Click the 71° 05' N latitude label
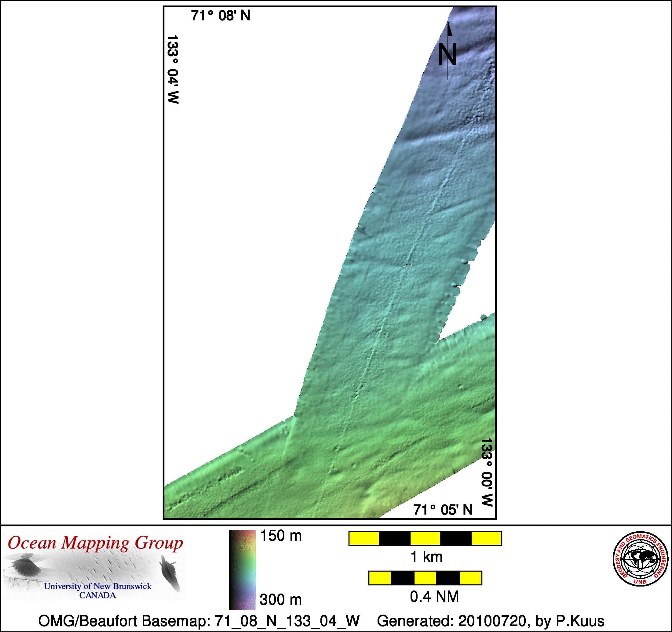This screenshot has width=672, height=632. pyautogui.click(x=443, y=510)
